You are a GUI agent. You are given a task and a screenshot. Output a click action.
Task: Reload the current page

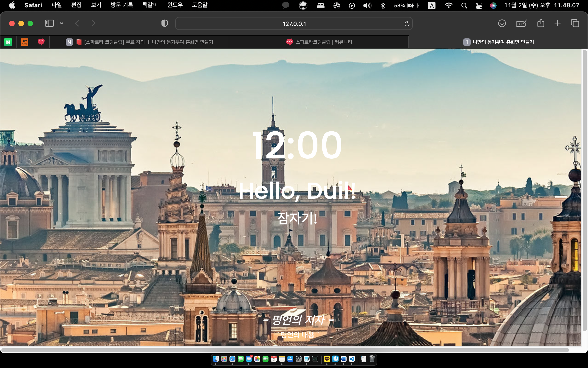(407, 24)
